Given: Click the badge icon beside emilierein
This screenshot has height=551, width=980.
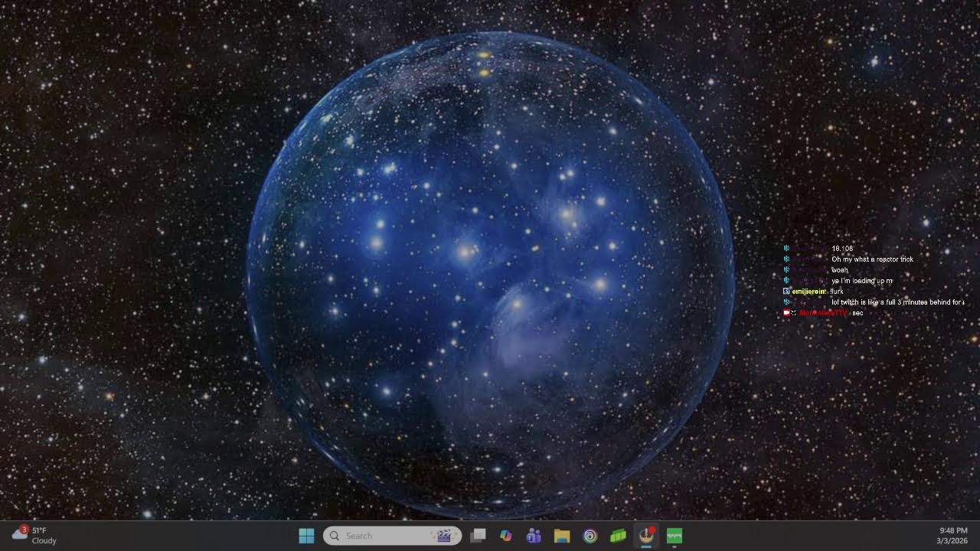Looking at the screenshot, I should tap(786, 292).
